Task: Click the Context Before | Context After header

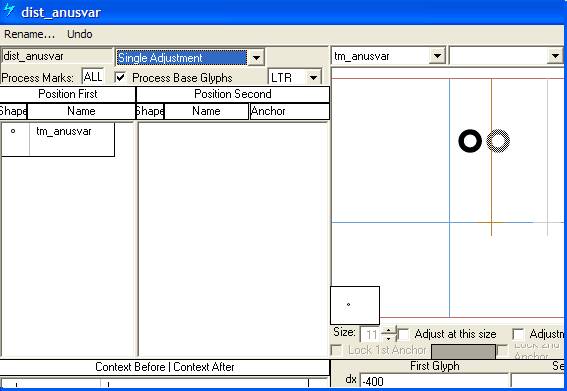Action: pos(165,367)
